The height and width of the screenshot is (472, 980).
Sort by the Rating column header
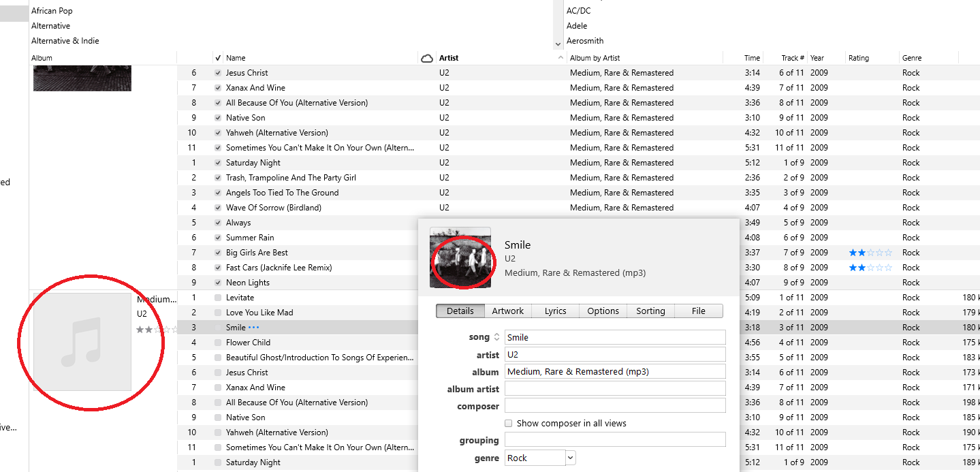pos(859,58)
